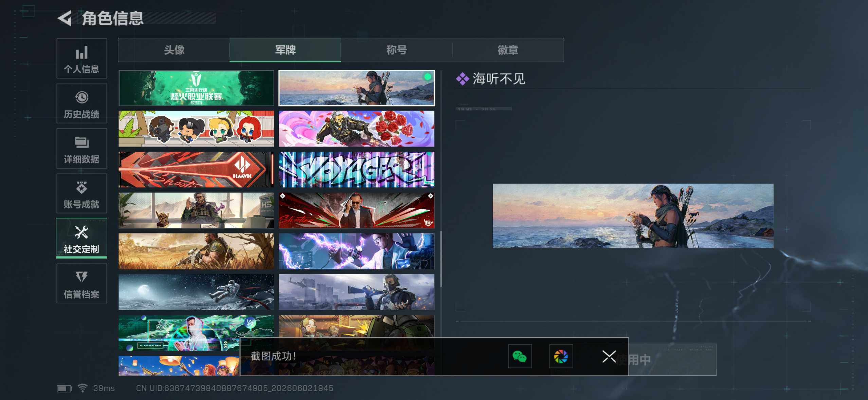Switch to the 称号 tab
The height and width of the screenshot is (400, 868).
(396, 50)
